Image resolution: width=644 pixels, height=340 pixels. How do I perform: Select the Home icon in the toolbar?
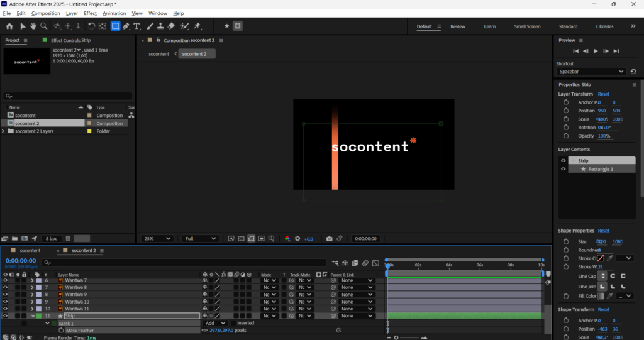[x=9, y=26]
